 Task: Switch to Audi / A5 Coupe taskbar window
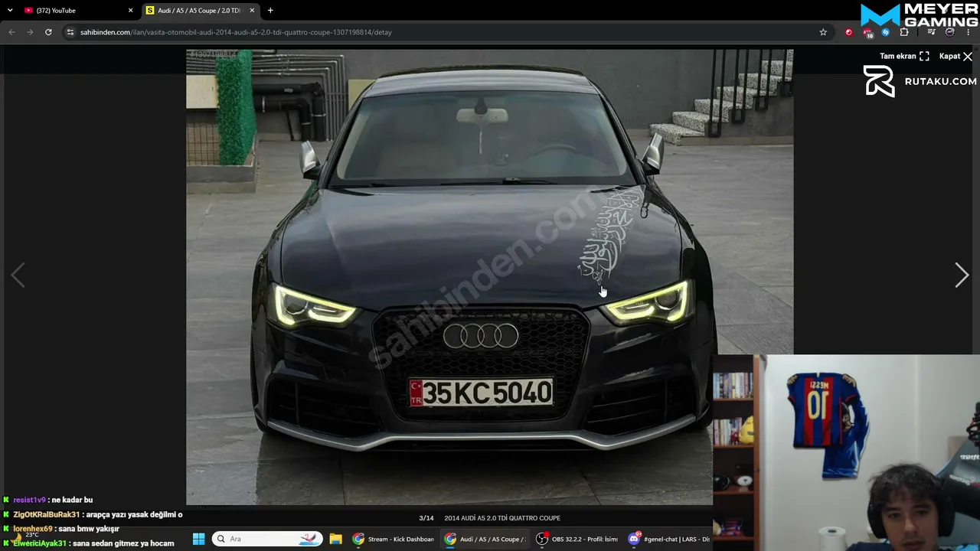(485, 539)
